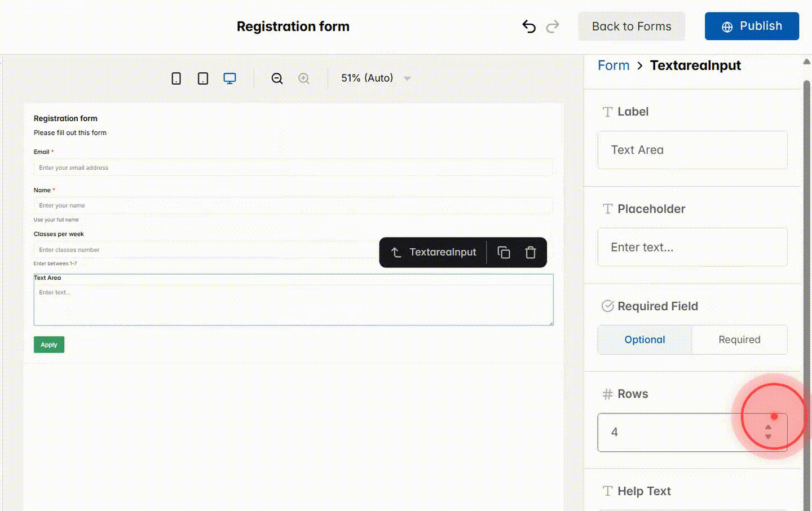Switch to tablet preview mode
Image resolution: width=812 pixels, height=511 pixels.
tap(202, 78)
